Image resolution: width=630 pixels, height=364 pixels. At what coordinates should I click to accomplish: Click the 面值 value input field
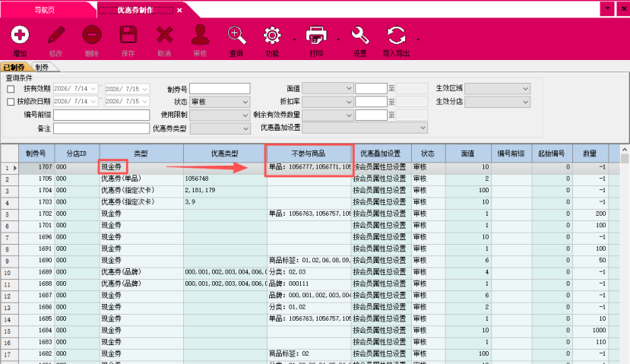pyautogui.click(x=371, y=88)
